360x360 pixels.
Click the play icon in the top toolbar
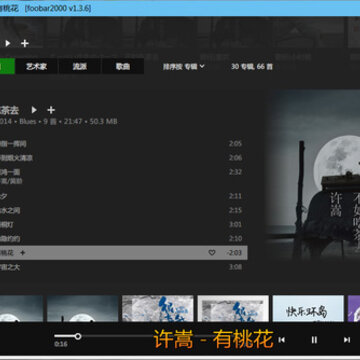8,43
